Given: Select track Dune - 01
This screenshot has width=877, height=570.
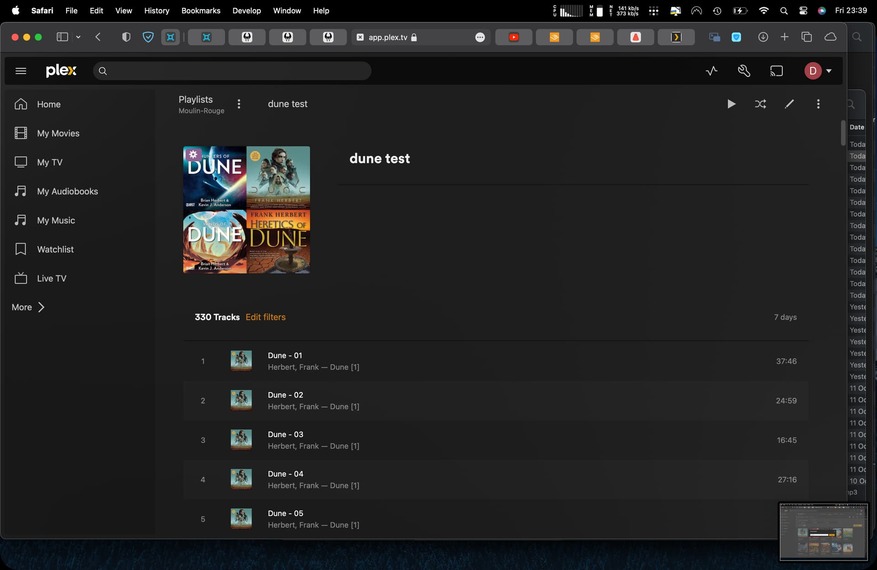Looking at the screenshot, I should pos(496,361).
